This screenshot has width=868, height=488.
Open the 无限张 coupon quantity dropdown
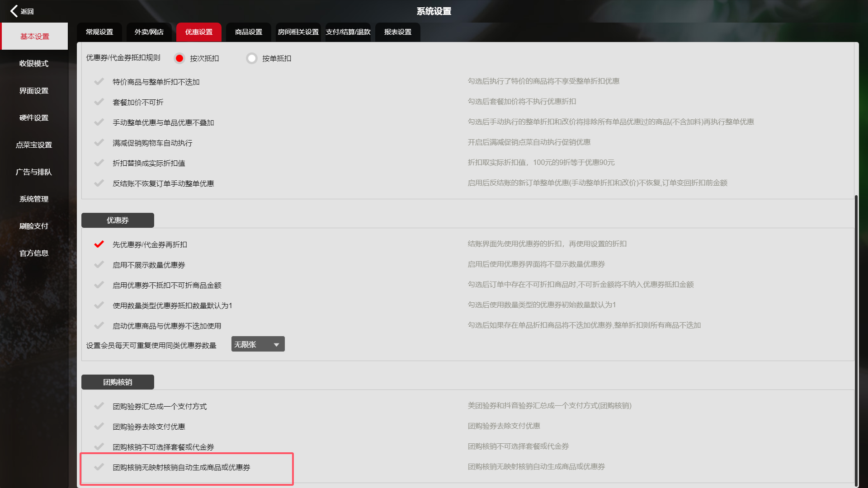pos(258,344)
